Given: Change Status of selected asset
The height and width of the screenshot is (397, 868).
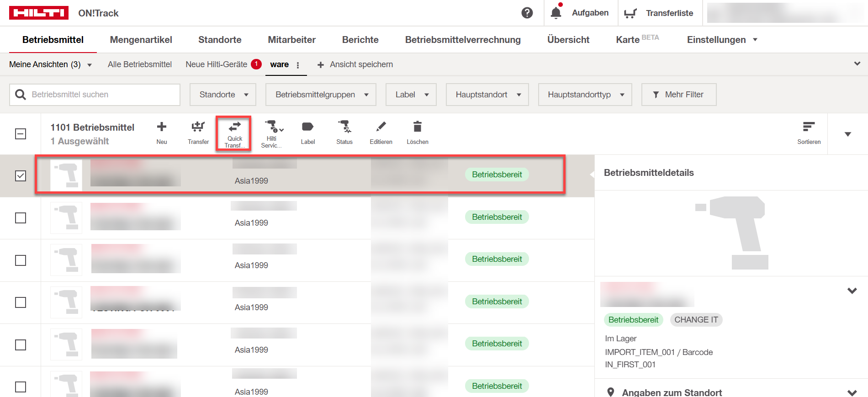Looking at the screenshot, I should coord(344,133).
